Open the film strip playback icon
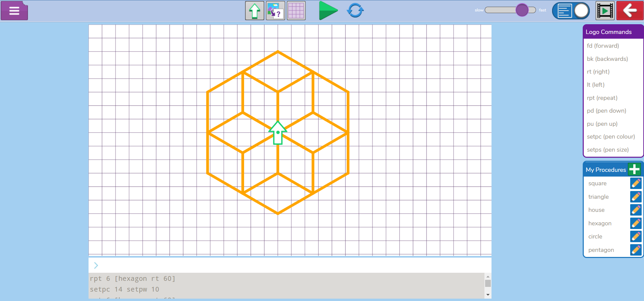644x301 pixels. pyautogui.click(x=605, y=11)
